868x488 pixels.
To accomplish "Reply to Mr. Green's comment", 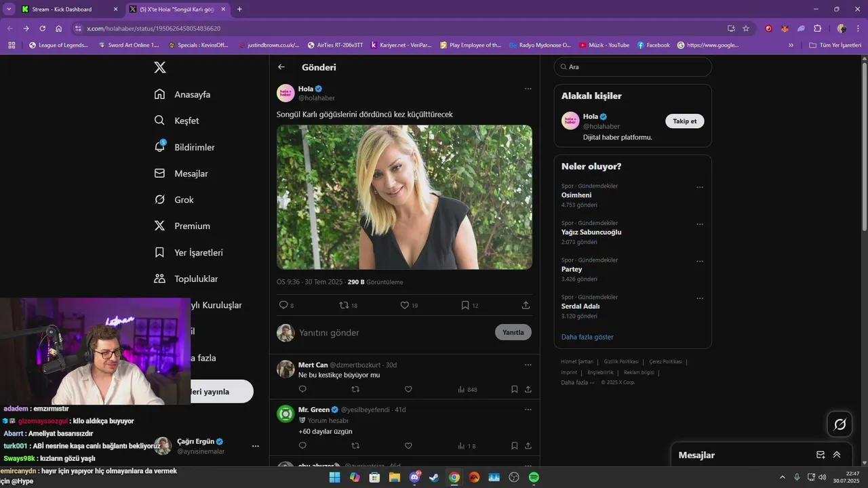I will (302, 445).
